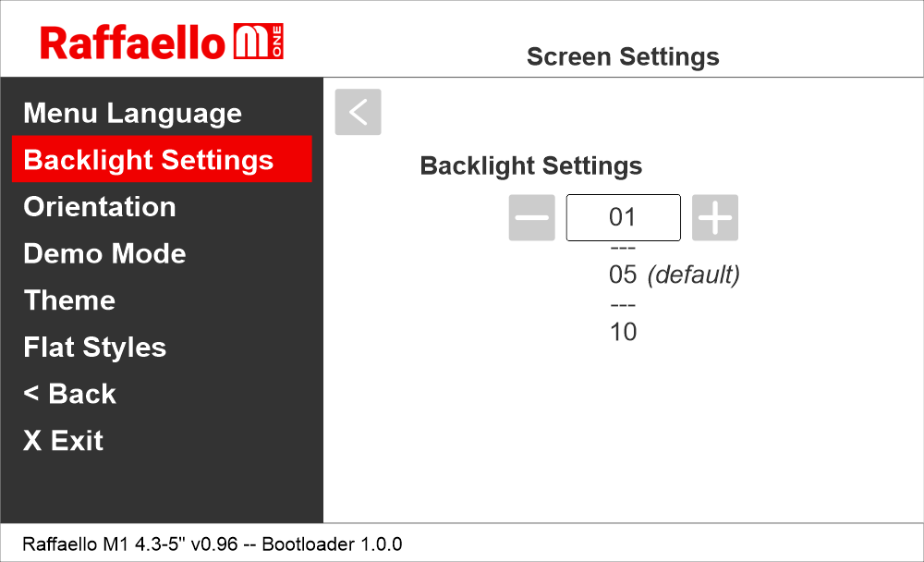924x562 pixels.
Task: Open the Menu Language option
Action: click(x=132, y=114)
